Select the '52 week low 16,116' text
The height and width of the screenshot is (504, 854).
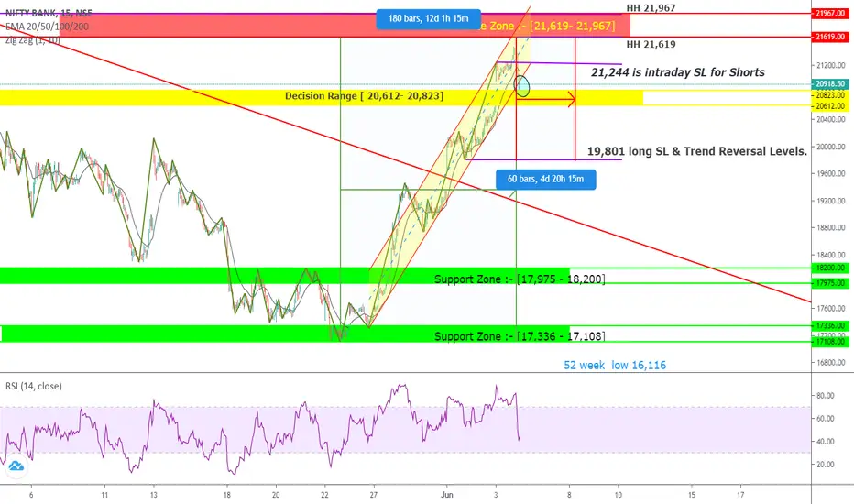click(615, 365)
